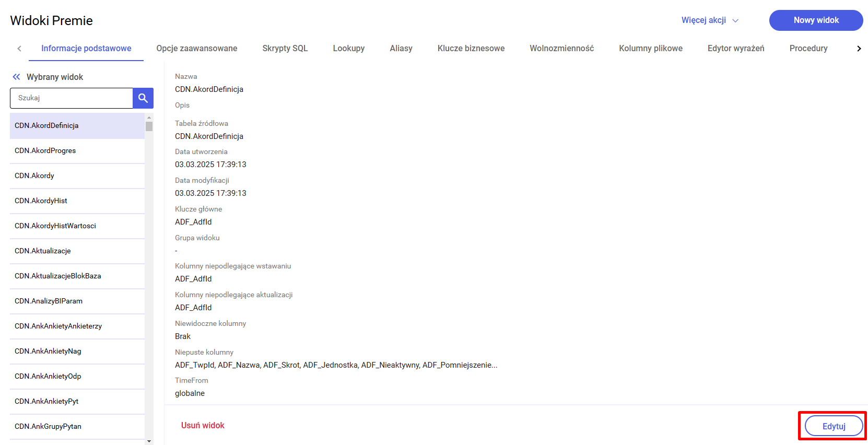The height and width of the screenshot is (445, 868).
Task: Select CDN.AkordyHist view
Action: tap(77, 201)
